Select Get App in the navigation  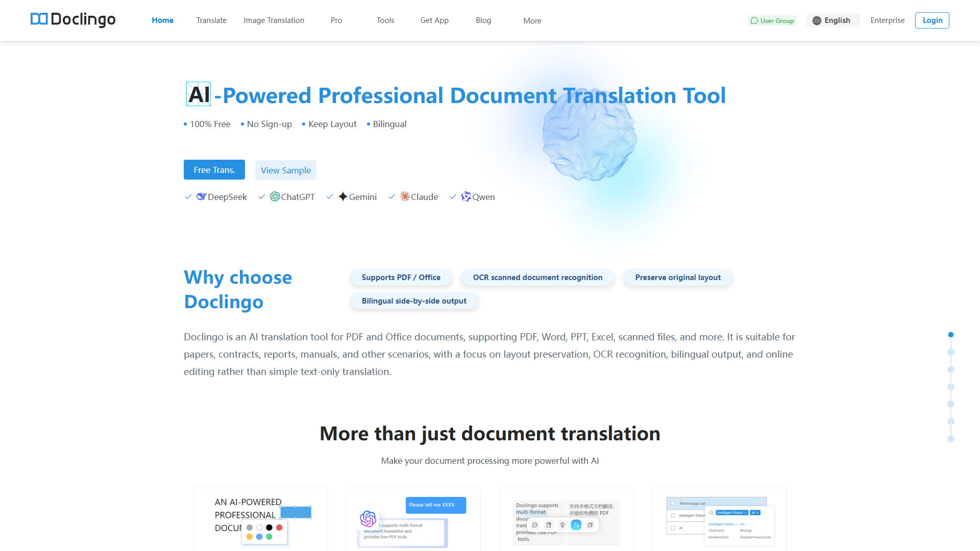pyautogui.click(x=434, y=20)
